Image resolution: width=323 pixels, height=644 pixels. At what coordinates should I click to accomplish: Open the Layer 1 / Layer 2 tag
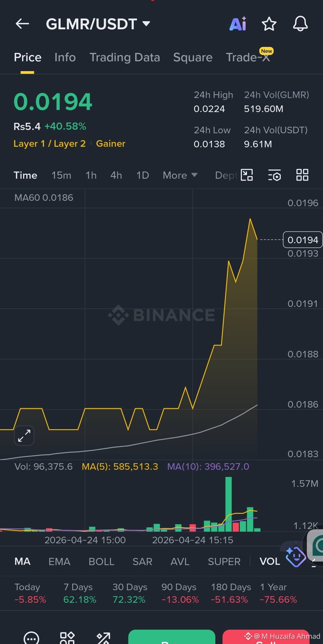50,144
